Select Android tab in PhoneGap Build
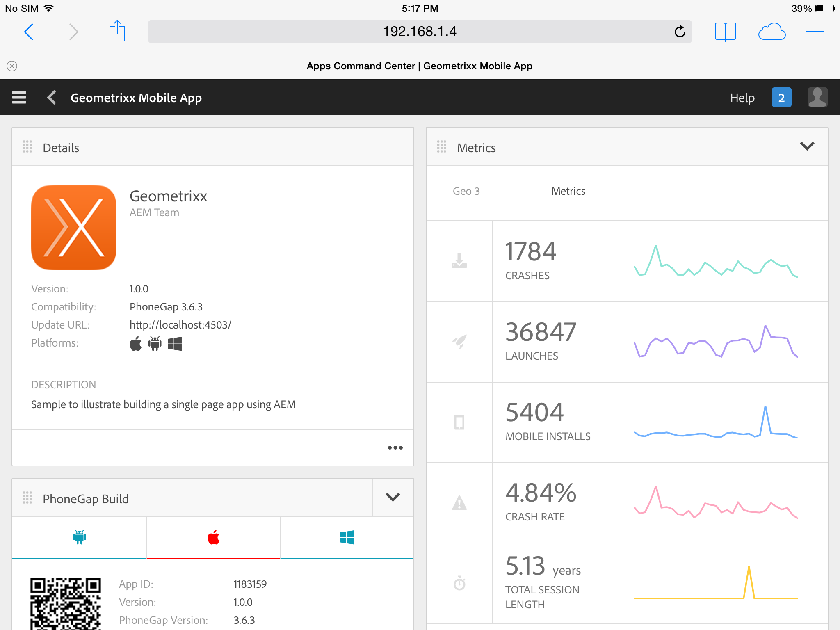The height and width of the screenshot is (630, 840). click(x=79, y=538)
